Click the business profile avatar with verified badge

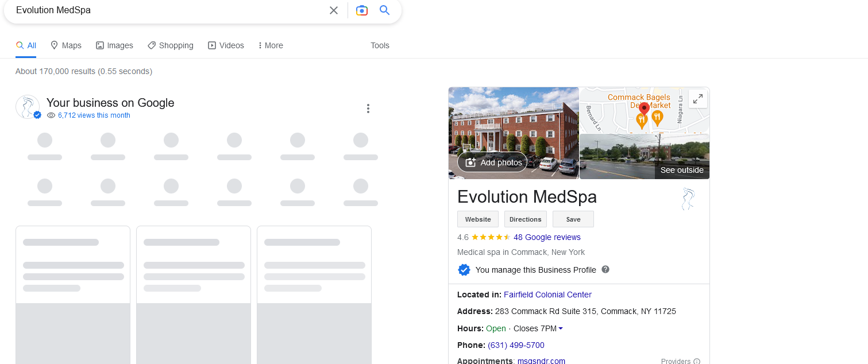click(28, 107)
